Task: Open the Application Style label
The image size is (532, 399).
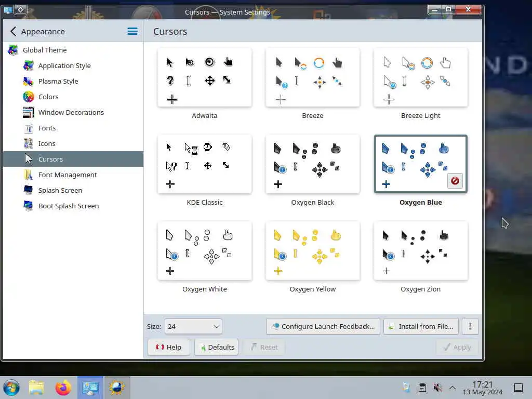Action: [x=64, y=65]
